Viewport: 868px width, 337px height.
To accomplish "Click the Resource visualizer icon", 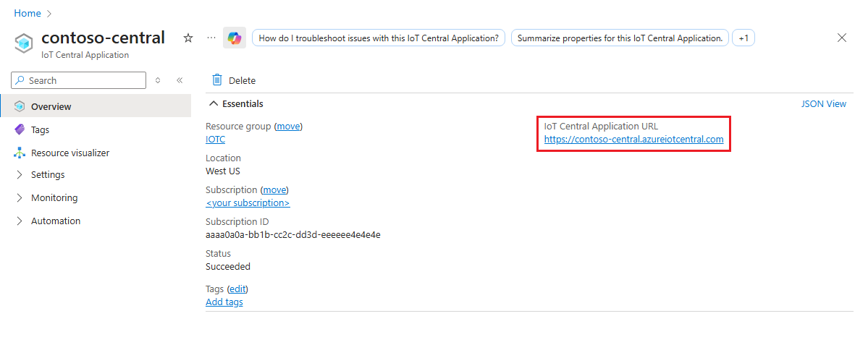I will click(20, 153).
